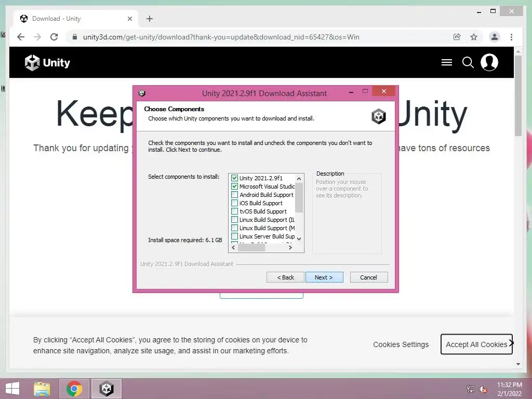Uncheck the Unity 2021.2.9f1 component
532x399 pixels.
point(234,178)
